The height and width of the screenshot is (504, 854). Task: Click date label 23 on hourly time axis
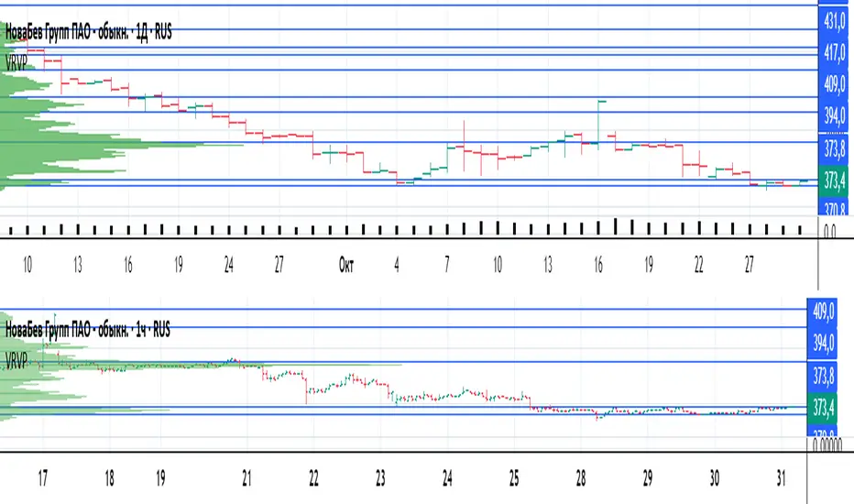(380, 478)
